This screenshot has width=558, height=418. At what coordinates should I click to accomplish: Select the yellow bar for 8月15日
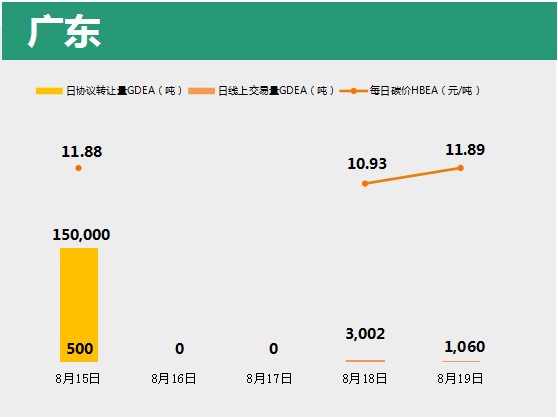[x=79, y=305]
